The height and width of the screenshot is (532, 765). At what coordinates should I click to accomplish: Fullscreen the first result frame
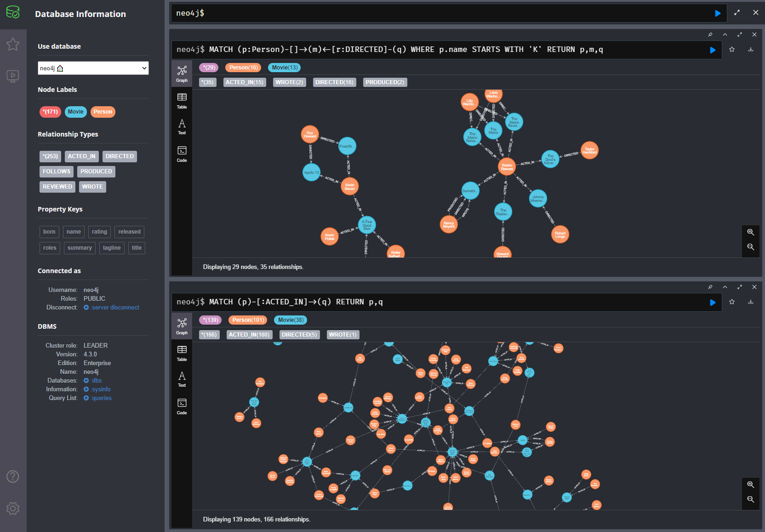pyautogui.click(x=740, y=34)
